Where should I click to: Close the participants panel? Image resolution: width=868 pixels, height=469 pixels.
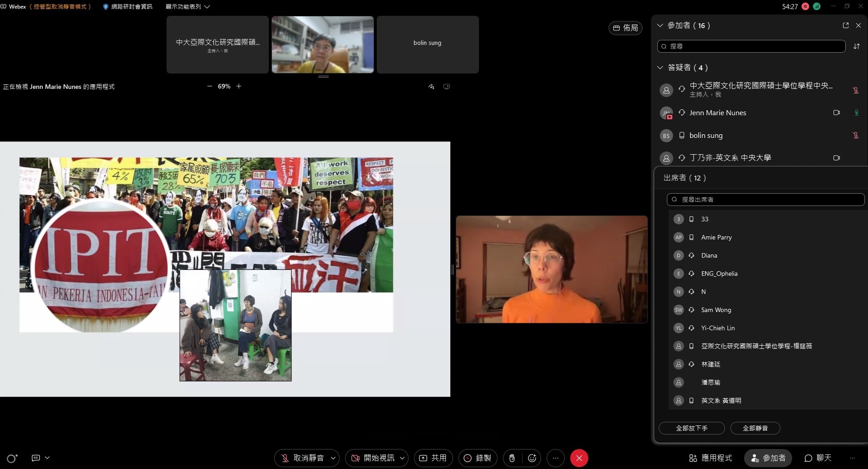[858, 25]
